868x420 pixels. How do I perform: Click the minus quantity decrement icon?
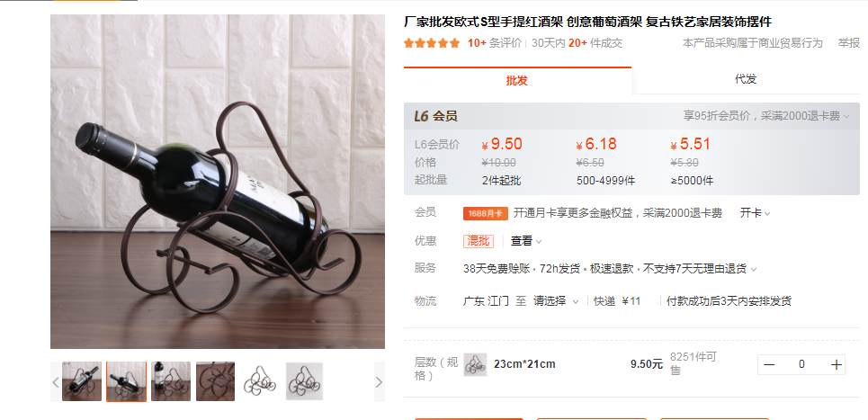pos(769,364)
